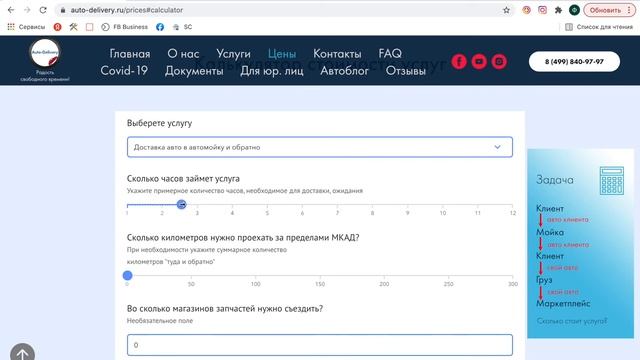Click the Обновить browser update button
This screenshot has width=640, height=360.
click(609, 10)
